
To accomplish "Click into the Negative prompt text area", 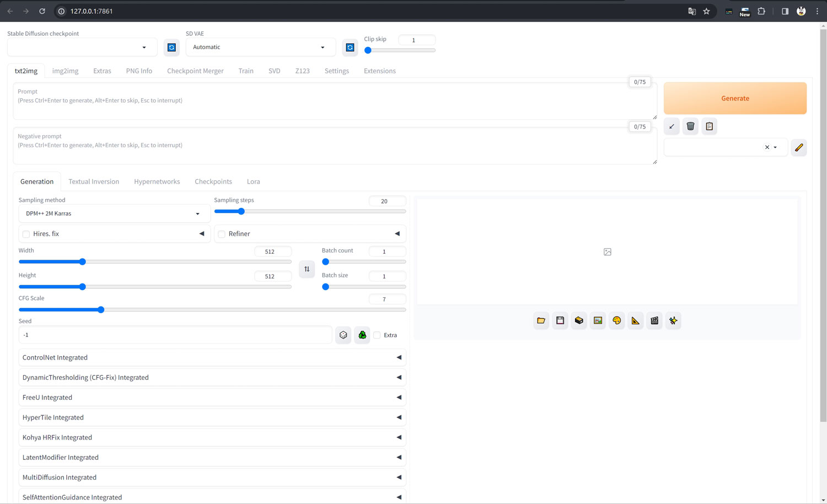I will coord(331,149).
